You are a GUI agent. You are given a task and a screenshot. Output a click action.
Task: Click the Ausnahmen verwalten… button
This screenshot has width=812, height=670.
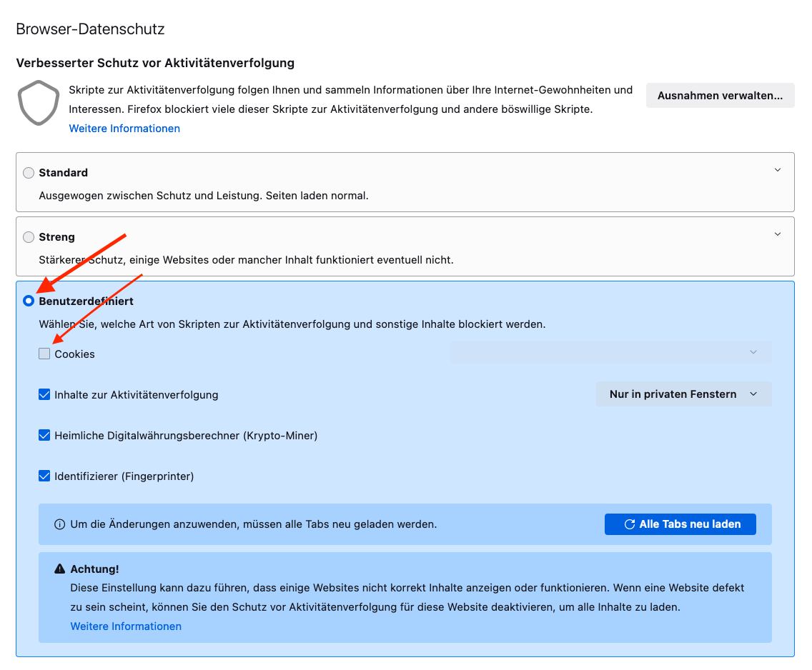(x=720, y=96)
